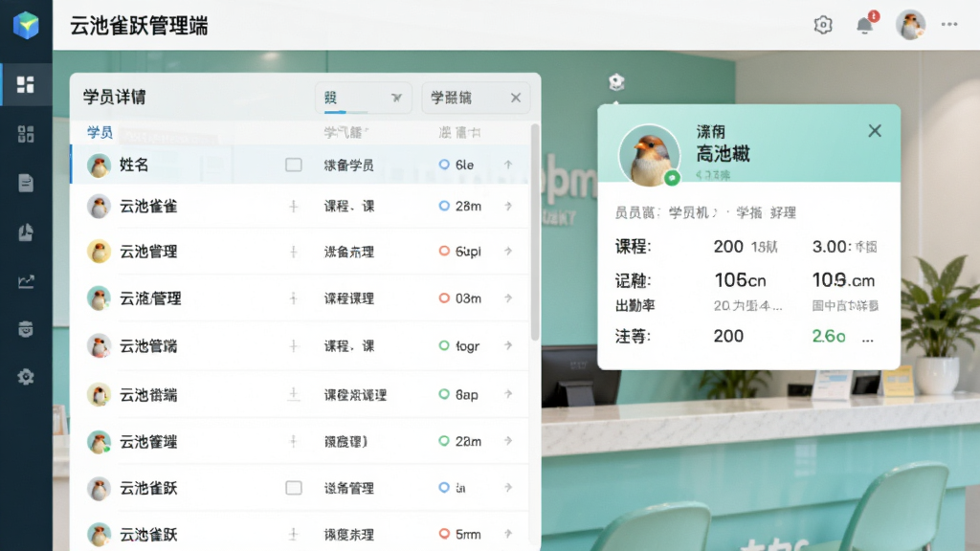This screenshot has height=551, width=980.
Task: Open the dashboard icon in the sidebar
Action: (26, 84)
